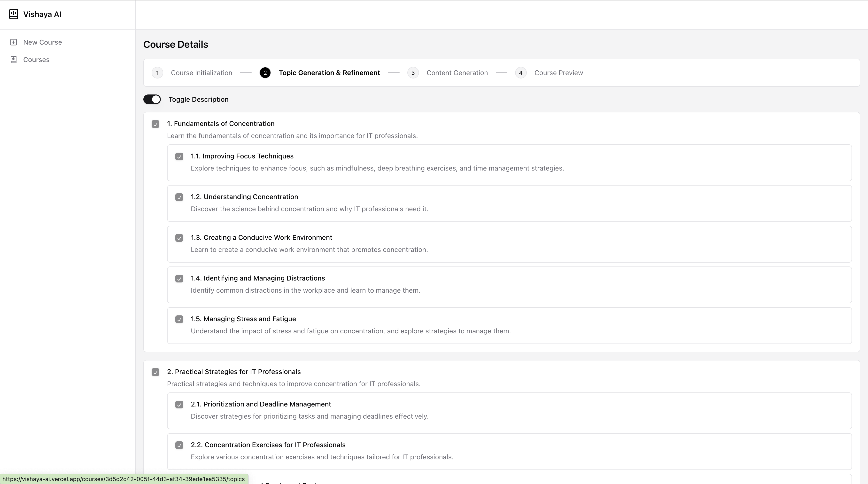Click title 1.3. Creating a Conducive Work Environment

pos(262,238)
